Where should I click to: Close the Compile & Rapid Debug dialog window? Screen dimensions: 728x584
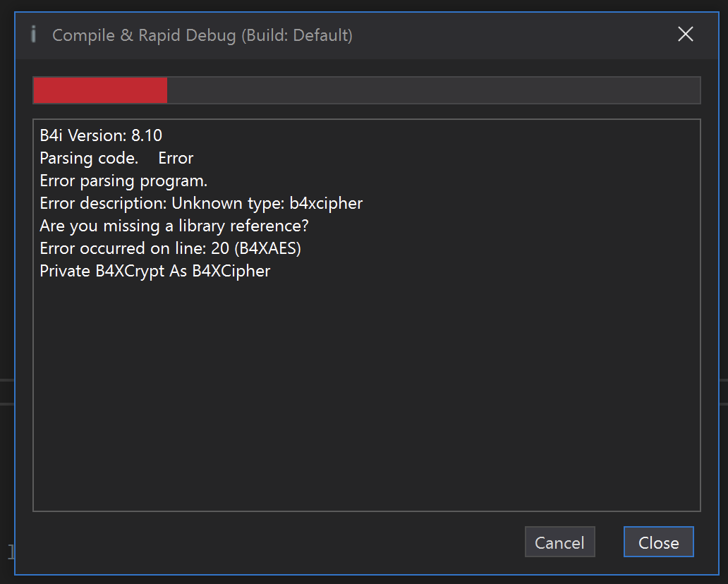click(x=685, y=34)
